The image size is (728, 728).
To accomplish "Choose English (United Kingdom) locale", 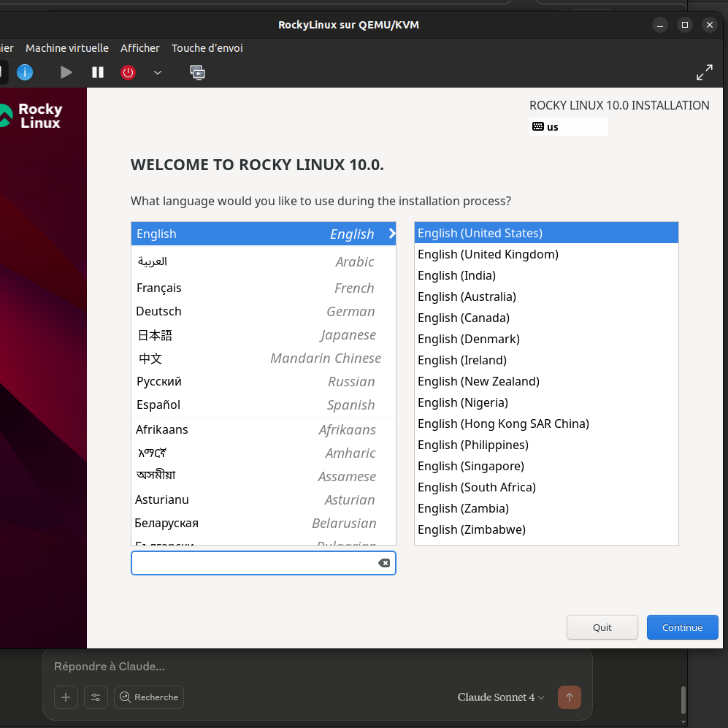I will [546, 254].
